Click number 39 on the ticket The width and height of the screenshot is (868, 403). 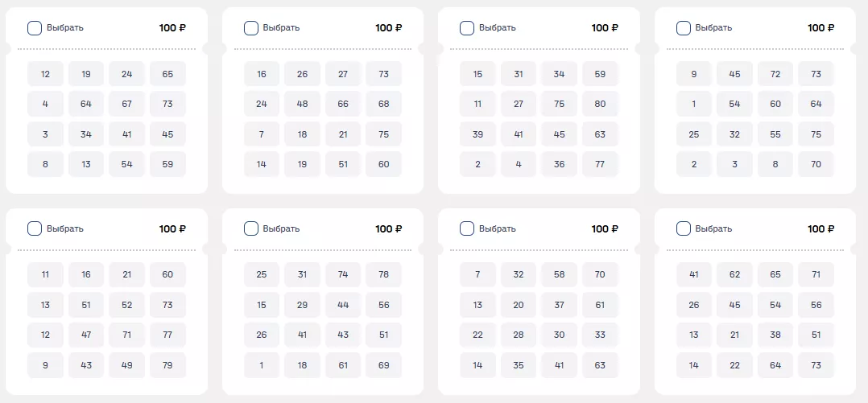[477, 134]
